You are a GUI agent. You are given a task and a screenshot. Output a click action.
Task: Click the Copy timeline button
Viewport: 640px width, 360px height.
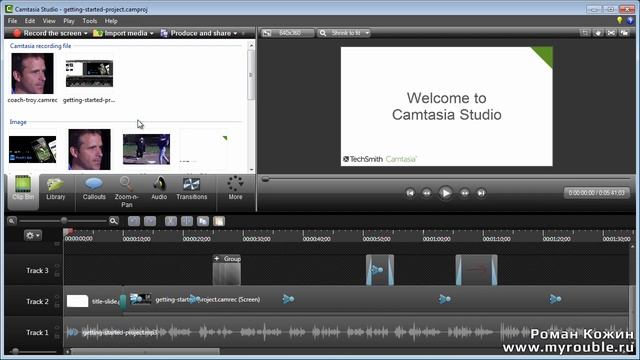point(203,221)
